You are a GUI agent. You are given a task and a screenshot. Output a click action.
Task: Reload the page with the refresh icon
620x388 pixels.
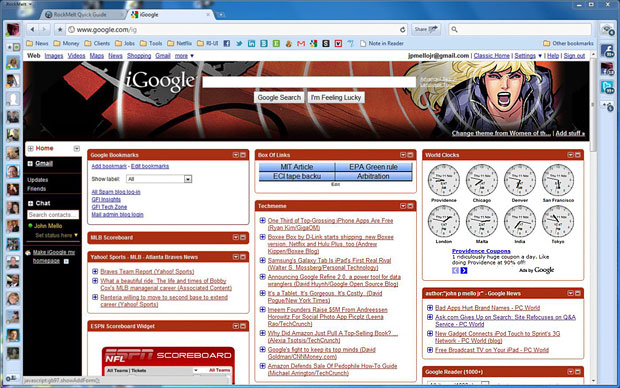403,30
